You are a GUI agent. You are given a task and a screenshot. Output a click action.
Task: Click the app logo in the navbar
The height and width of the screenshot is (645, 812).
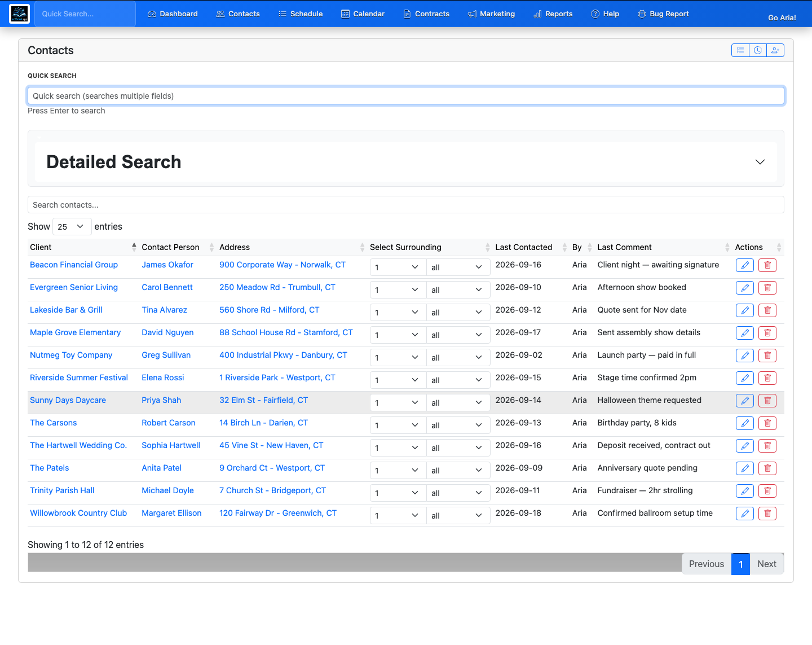(x=20, y=14)
